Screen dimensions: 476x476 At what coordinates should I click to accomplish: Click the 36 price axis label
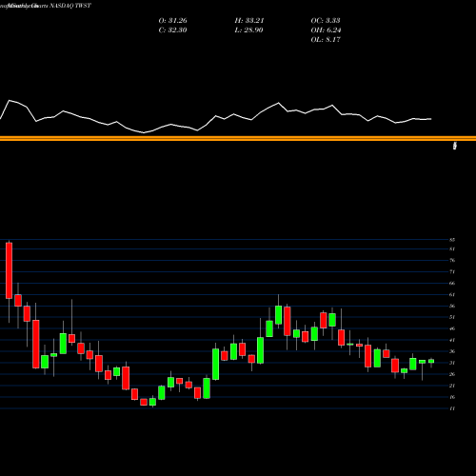(x=452, y=351)
